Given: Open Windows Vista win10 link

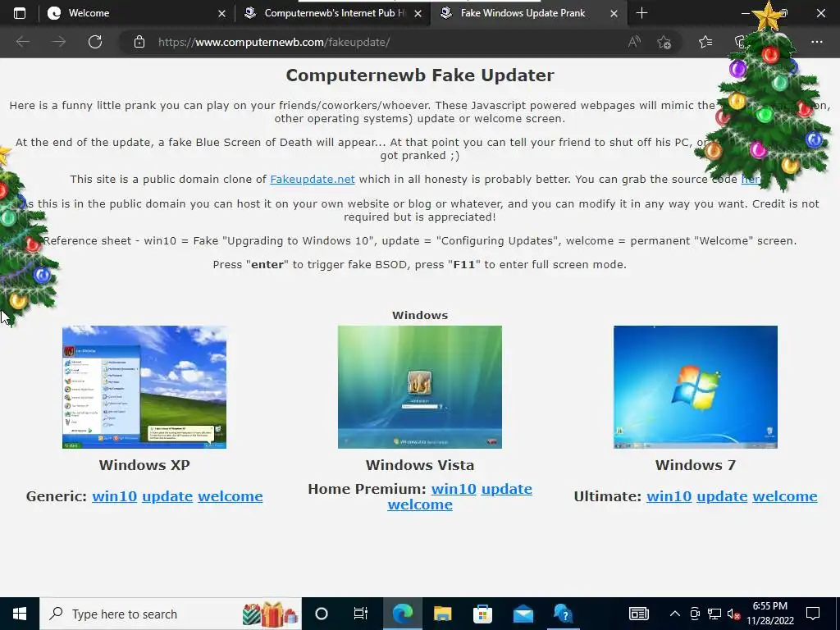Looking at the screenshot, I should (454, 489).
